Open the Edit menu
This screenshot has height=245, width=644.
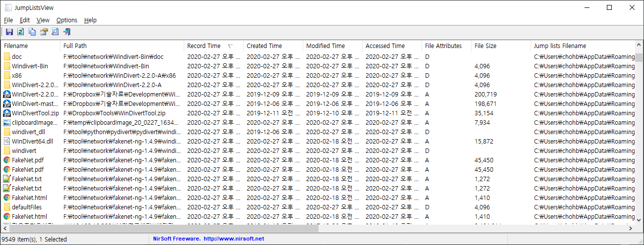(x=25, y=20)
